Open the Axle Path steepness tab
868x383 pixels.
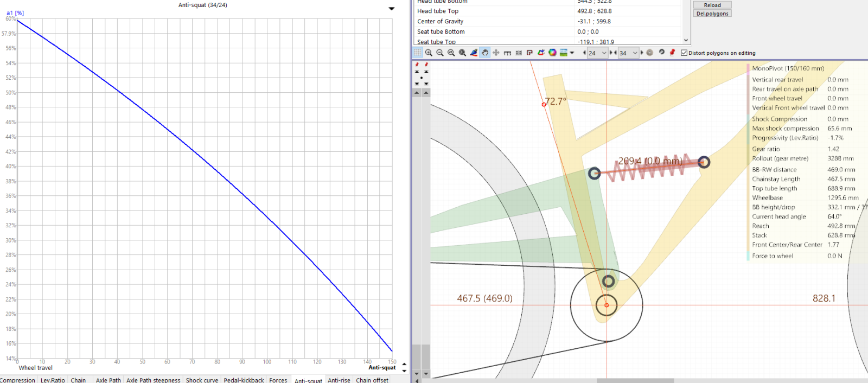click(x=153, y=380)
